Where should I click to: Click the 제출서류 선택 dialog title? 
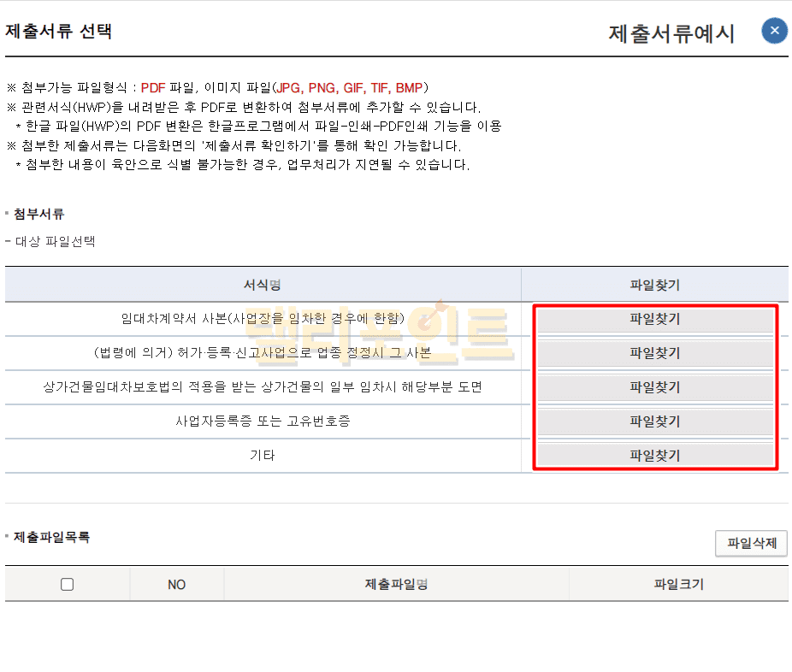point(59,32)
